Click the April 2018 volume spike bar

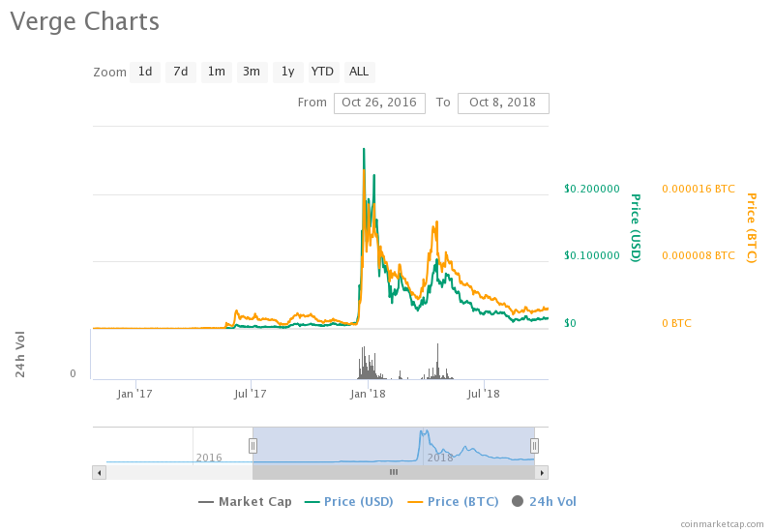coord(437,361)
